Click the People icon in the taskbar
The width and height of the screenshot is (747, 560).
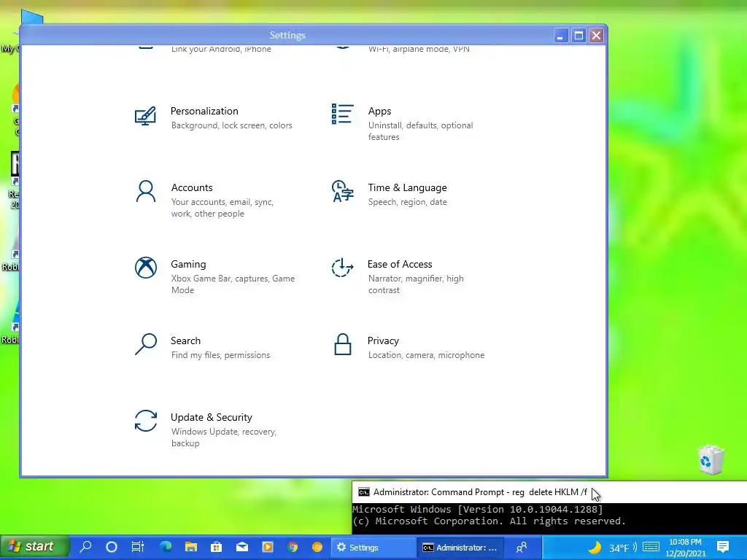click(522, 547)
